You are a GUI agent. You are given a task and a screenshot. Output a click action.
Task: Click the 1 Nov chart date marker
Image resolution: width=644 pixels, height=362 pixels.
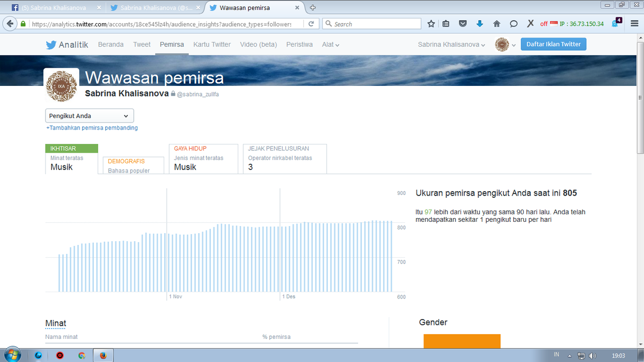[175, 296]
